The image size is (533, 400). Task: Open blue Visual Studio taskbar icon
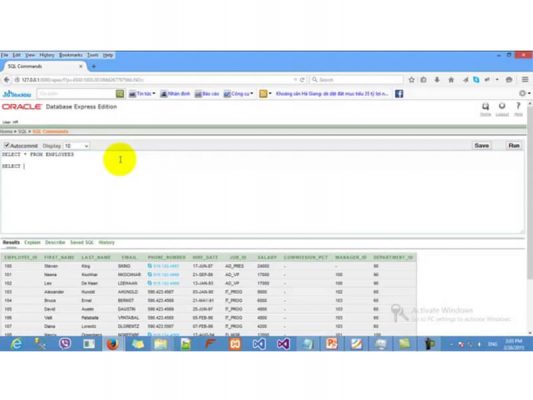259,344
